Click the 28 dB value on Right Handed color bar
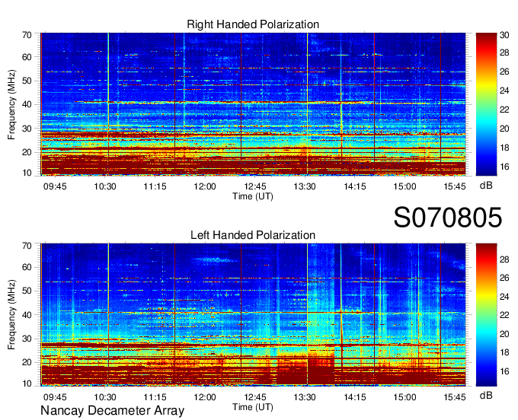 coord(504,52)
